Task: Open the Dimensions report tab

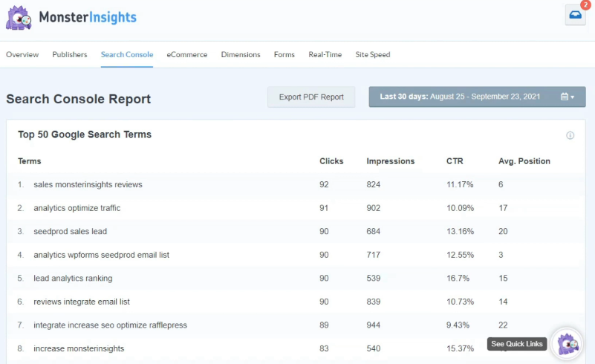Action: click(241, 55)
